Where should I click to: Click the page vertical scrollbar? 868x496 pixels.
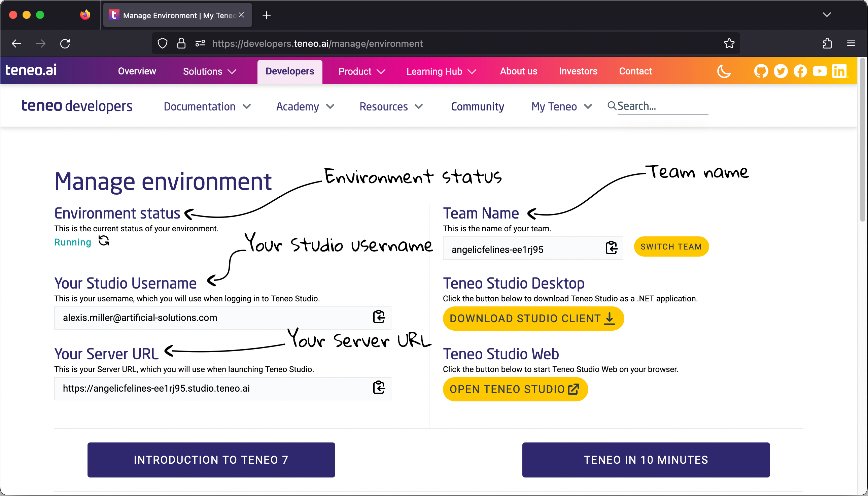click(862, 140)
